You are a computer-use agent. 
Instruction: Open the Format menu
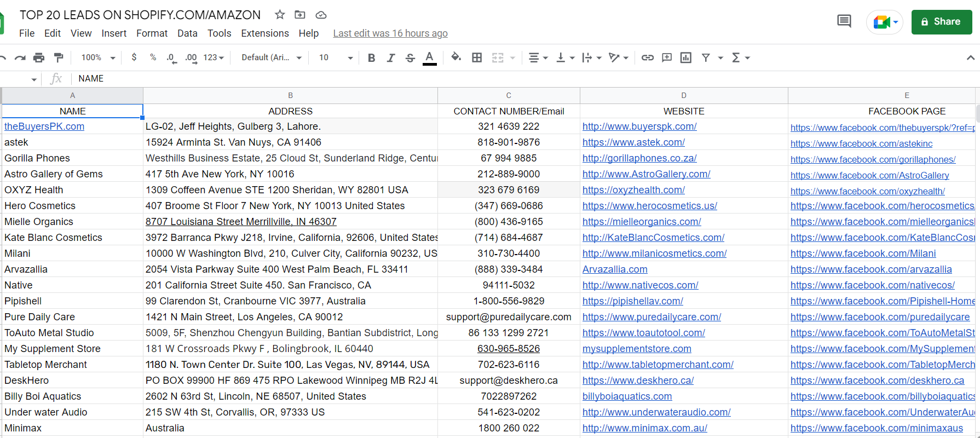pyautogui.click(x=152, y=33)
